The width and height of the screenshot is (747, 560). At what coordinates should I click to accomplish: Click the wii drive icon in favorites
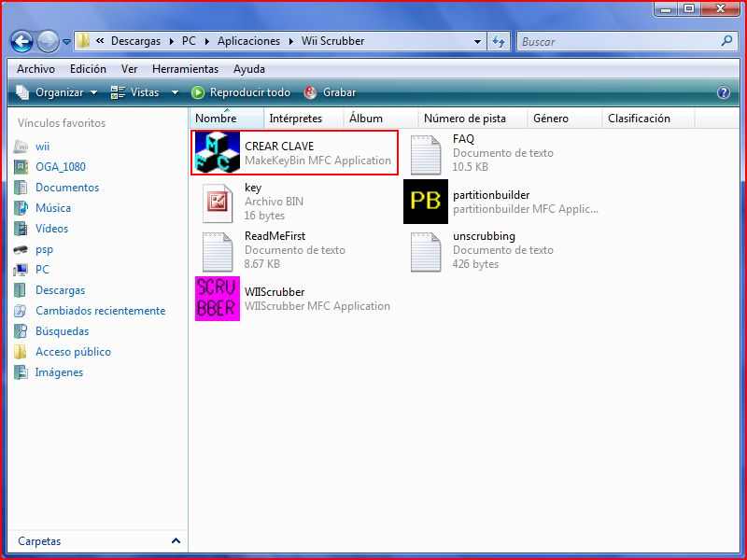tap(21, 147)
